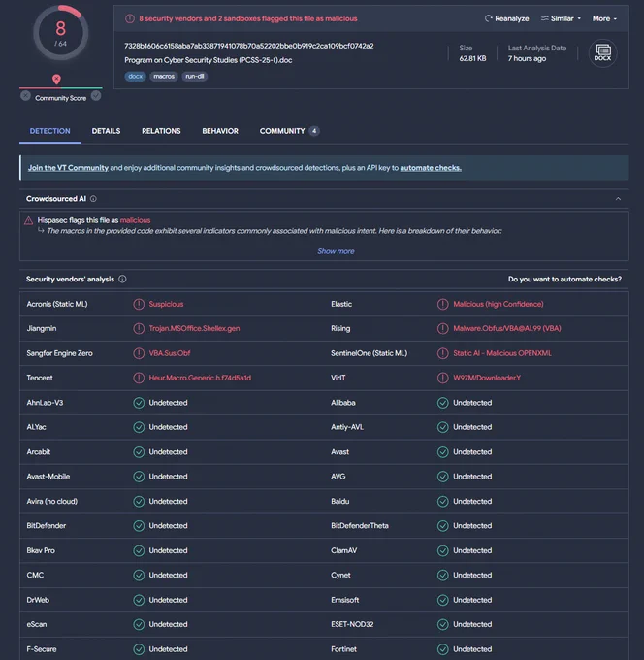Screen dimensions: 644x660
Task: Click the Join the VT Community link
Action: pos(68,168)
